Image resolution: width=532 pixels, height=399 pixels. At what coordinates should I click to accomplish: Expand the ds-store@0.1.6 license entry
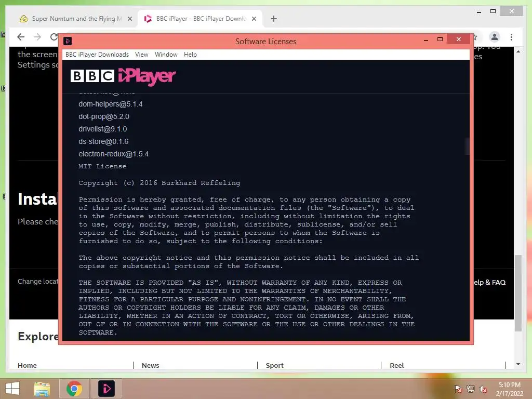coord(103,141)
